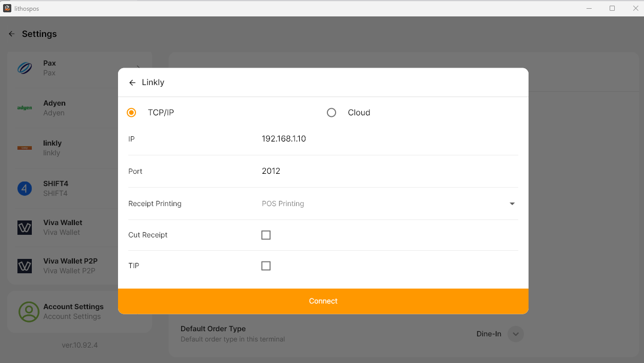Click the Pax provider logo icon
Screen dimensions: 644x363
25,68
